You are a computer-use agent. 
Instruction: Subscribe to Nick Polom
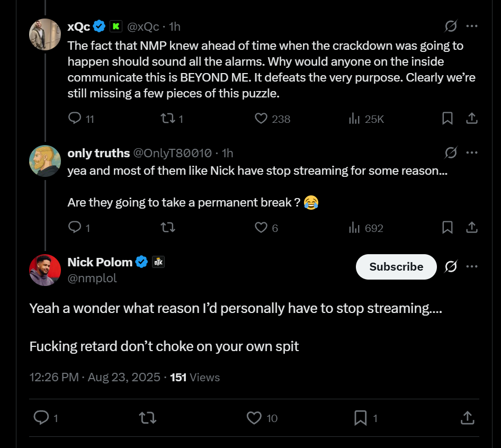click(x=396, y=267)
